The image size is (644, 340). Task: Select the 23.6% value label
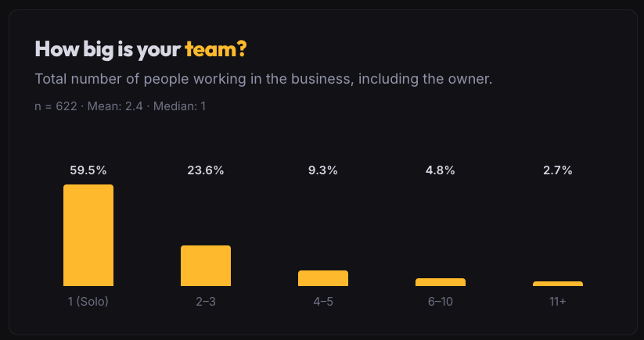point(206,170)
